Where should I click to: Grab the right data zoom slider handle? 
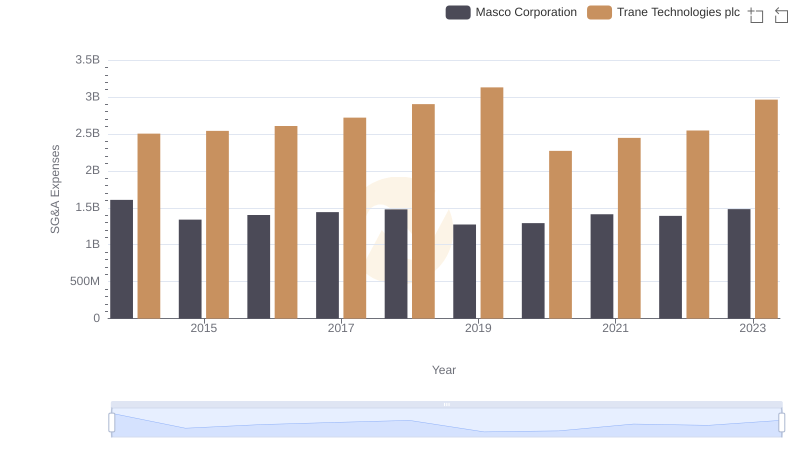(782, 423)
